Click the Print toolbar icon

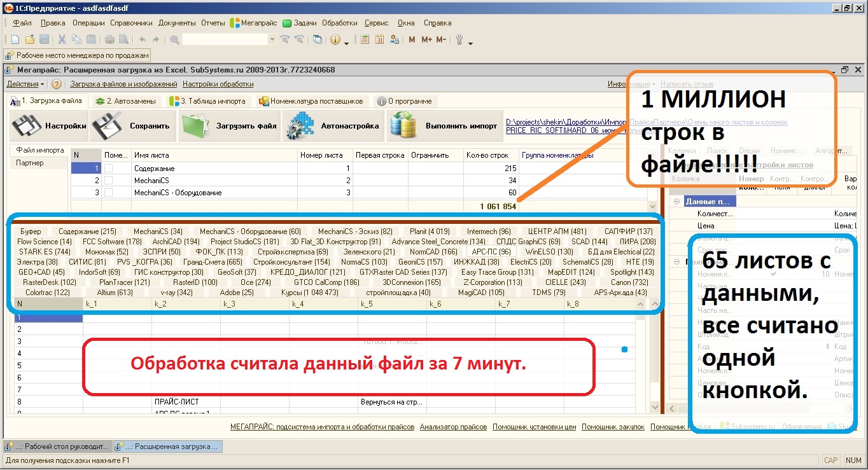point(109,39)
